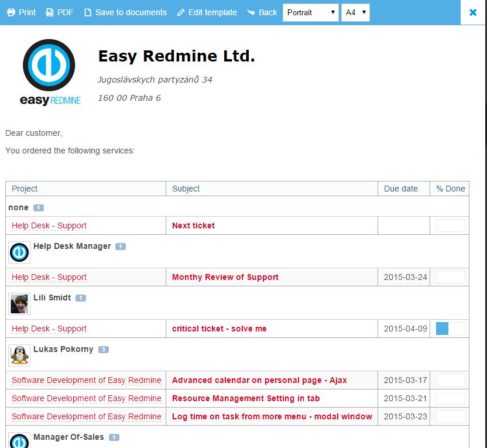Open Software Development project in Resource Management row
The height and width of the screenshot is (448, 487).
(x=87, y=398)
